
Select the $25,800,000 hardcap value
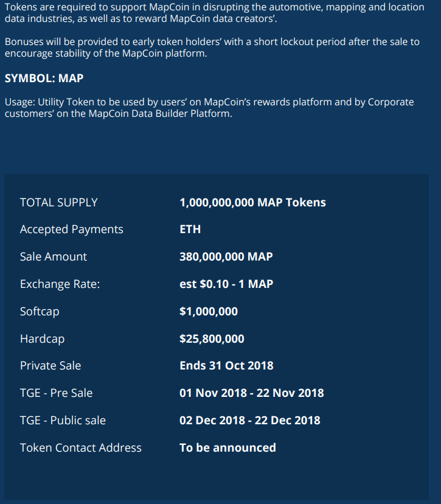pyautogui.click(x=212, y=339)
